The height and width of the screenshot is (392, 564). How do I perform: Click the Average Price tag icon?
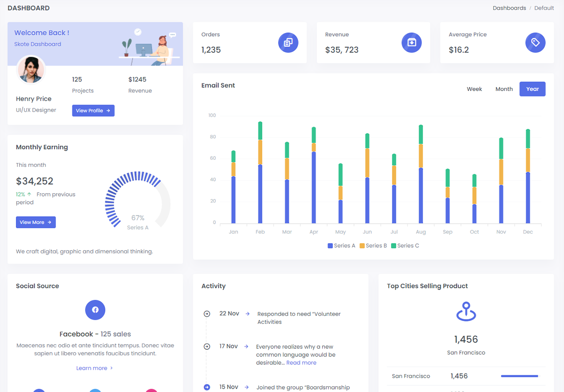[x=535, y=43]
